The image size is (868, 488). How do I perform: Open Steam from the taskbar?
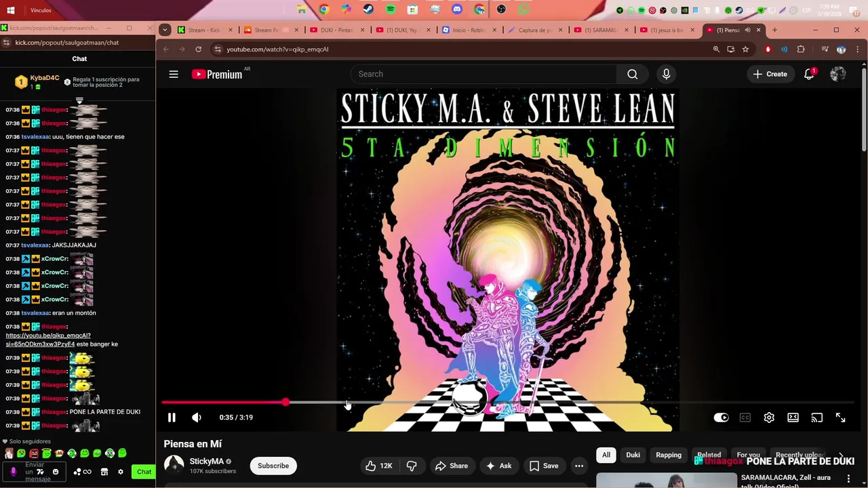click(x=368, y=9)
